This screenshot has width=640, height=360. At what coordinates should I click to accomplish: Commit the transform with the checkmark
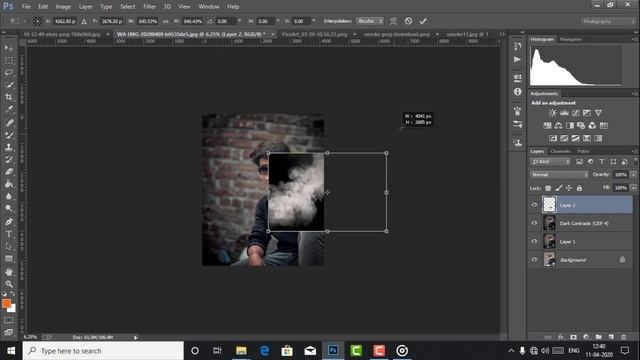pos(423,21)
